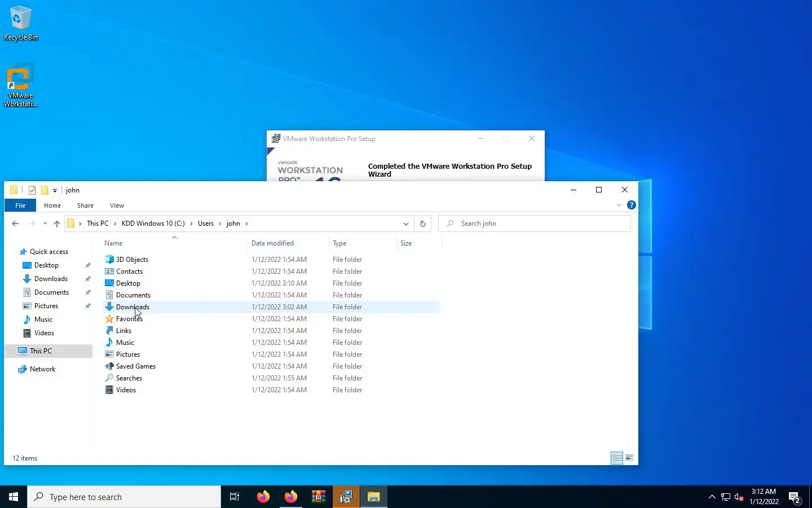Viewport: 812px width, 508px height.
Task: Click KDD Windows 10 (C:) breadcrumb
Action: [x=153, y=224]
